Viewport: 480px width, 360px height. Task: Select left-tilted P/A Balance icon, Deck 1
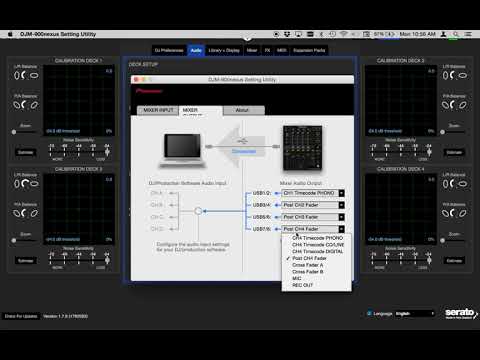point(17,105)
